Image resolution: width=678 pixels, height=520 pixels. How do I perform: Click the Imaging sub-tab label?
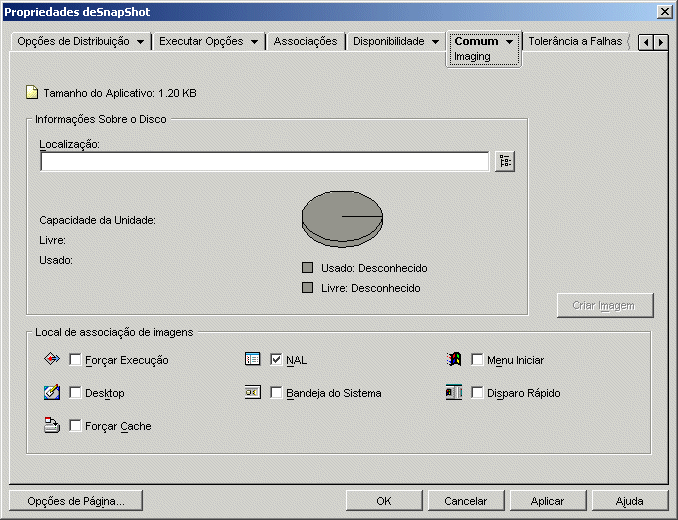[x=472, y=57]
